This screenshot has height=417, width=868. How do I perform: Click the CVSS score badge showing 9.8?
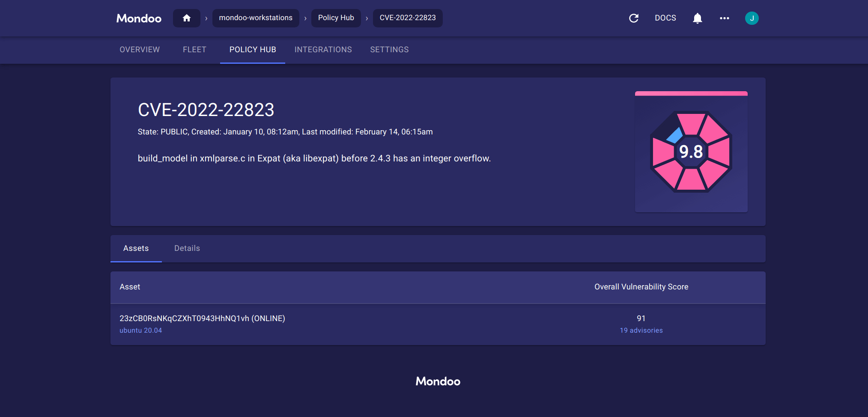pos(691,152)
